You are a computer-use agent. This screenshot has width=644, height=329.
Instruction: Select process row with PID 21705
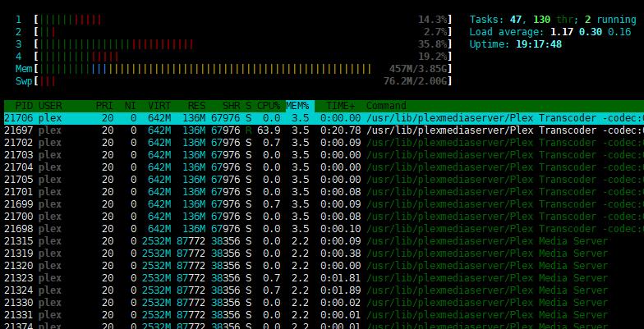pos(324,180)
